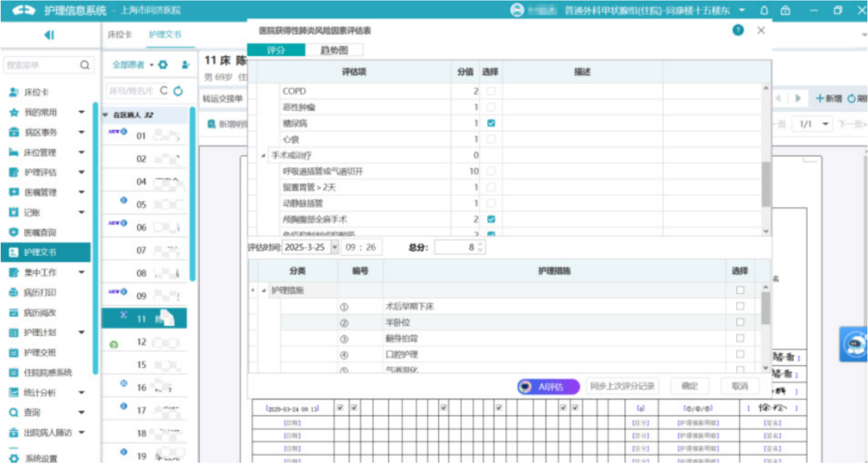Viewport: 868px width, 467px height.
Task: Click 同步上次评分记录 button
Action: coord(622,387)
